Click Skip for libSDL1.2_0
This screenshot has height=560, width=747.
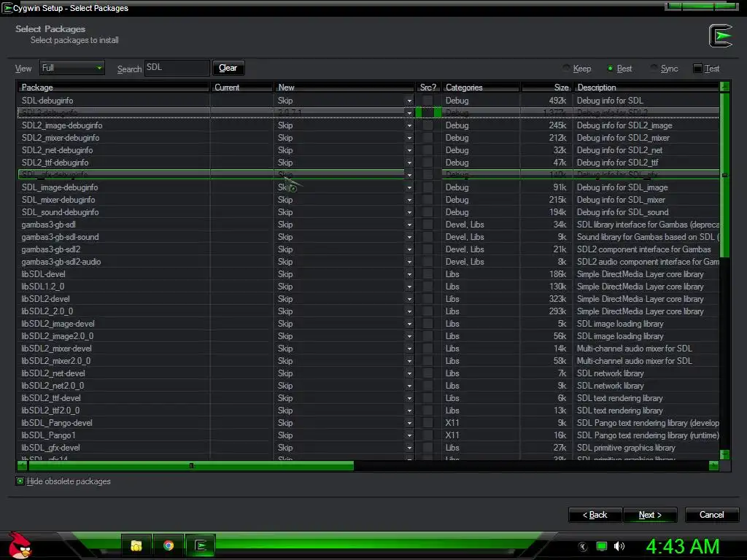[285, 286]
